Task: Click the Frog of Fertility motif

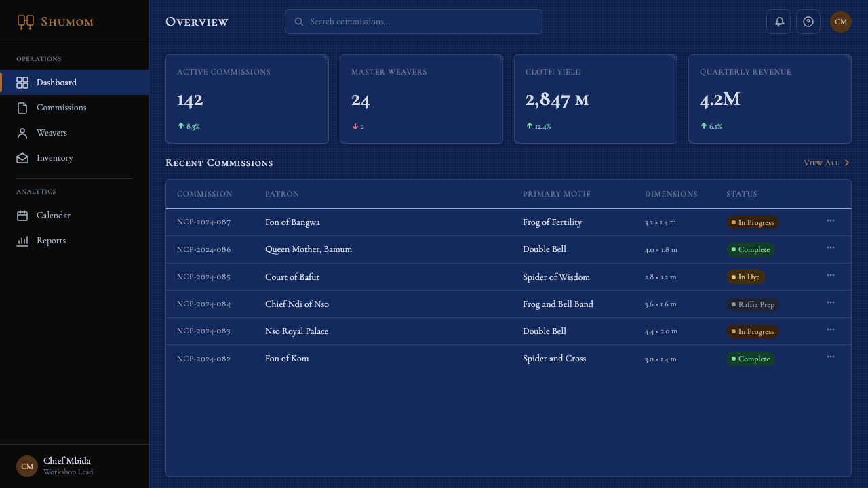Action: coord(552,222)
